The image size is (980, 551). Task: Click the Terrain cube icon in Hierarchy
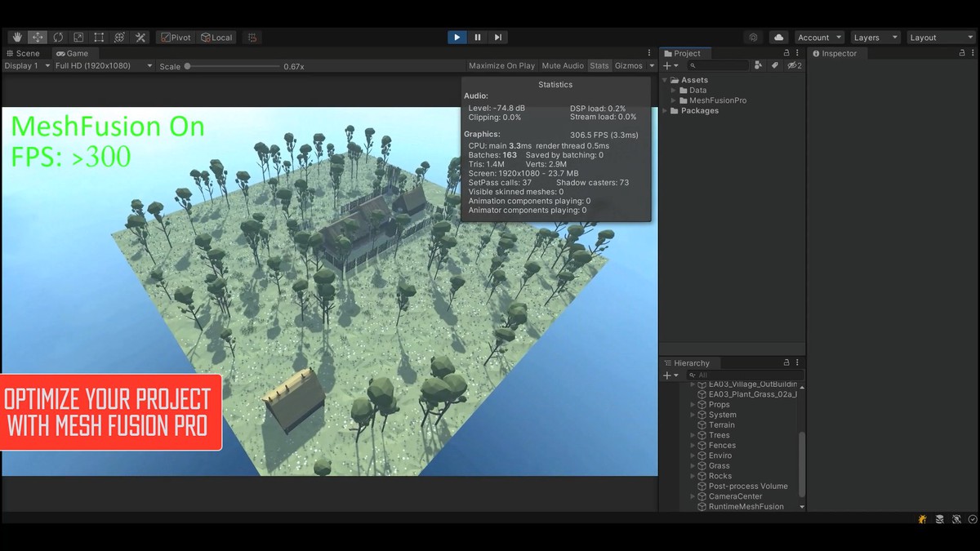[x=702, y=425]
